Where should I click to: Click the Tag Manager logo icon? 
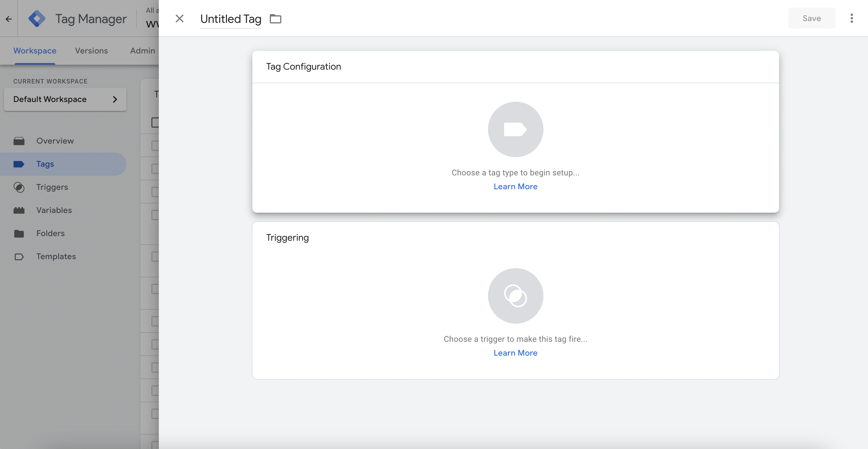[x=37, y=18]
